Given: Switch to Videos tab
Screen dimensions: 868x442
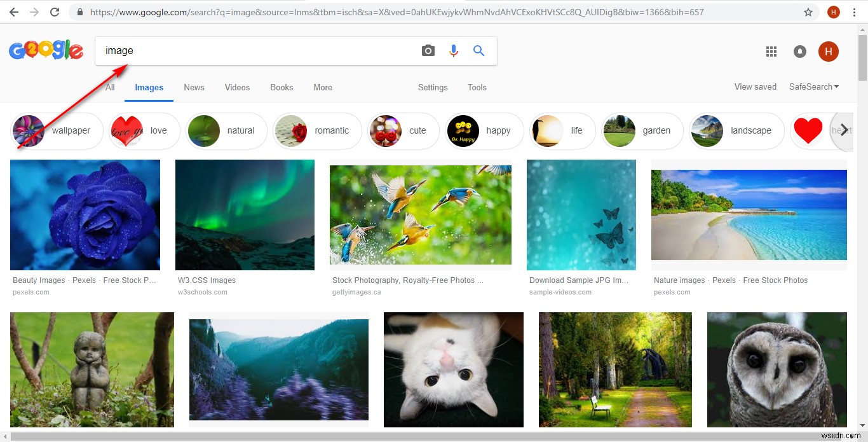Looking at the screenshot, I should click(x=238, y=88).
